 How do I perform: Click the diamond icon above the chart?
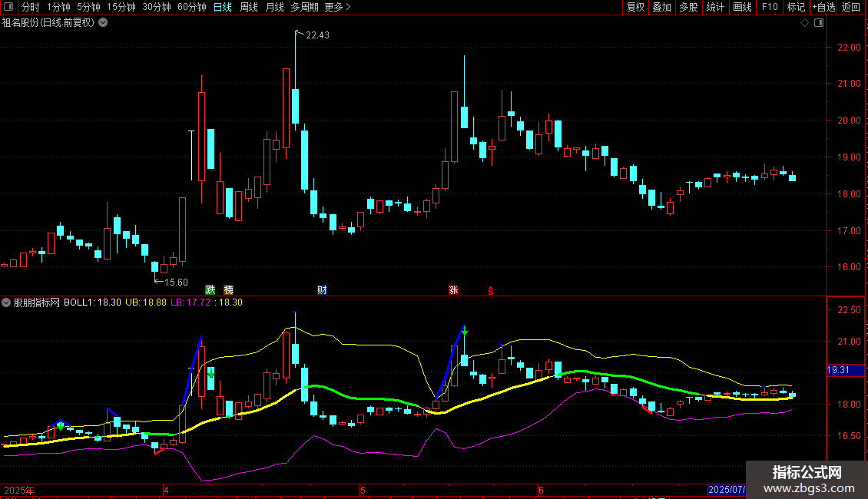point(805,23)
